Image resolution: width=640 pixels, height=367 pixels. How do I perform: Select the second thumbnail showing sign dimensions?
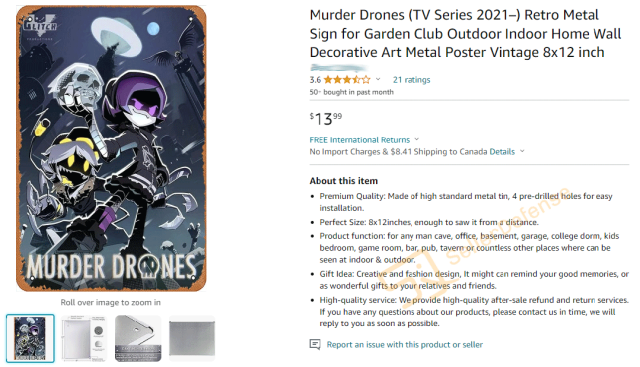[x=84, y=338]
